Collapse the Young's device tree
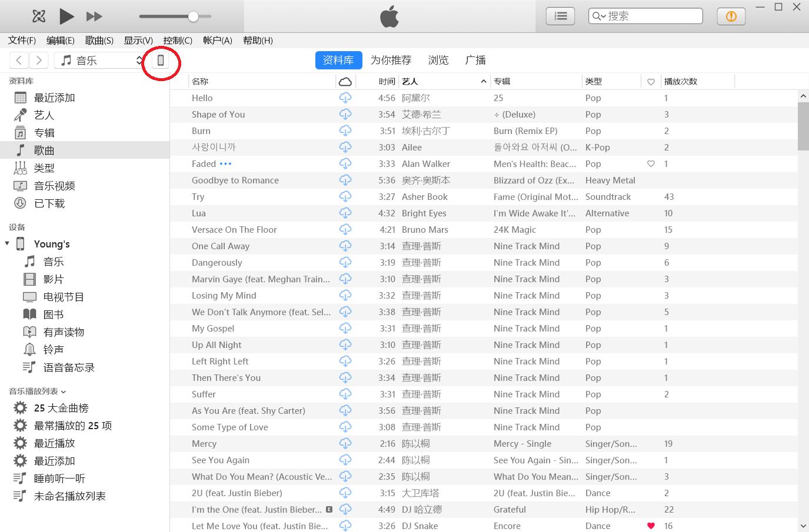809x532 pixels. click(7, 243)
